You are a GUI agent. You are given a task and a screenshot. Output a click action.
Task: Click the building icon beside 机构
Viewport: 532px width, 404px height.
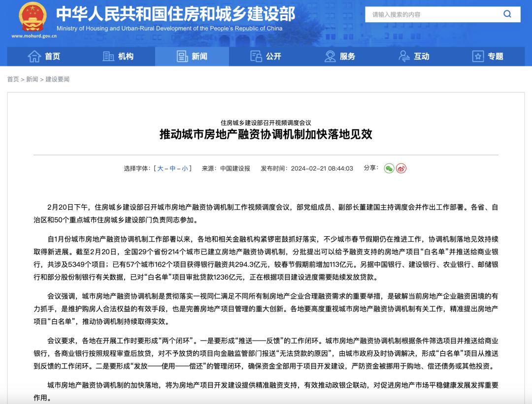click(x=108, y=56)
